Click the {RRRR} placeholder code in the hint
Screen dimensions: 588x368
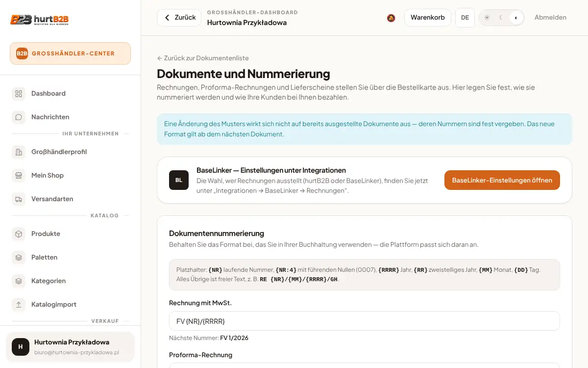point(389,270)
